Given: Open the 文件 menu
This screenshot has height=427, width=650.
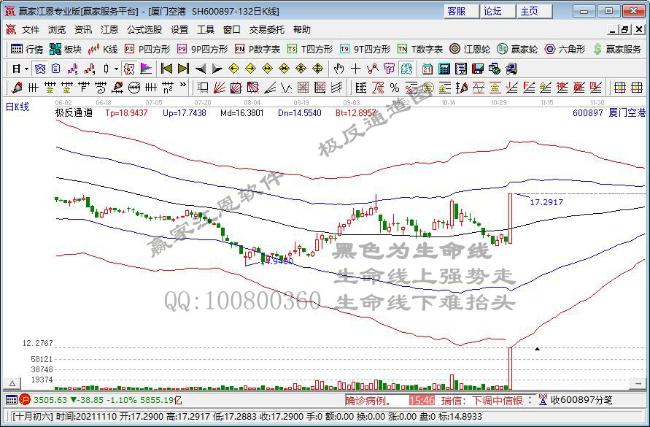Looking at the screenshot, I should (x=30, y=30).
